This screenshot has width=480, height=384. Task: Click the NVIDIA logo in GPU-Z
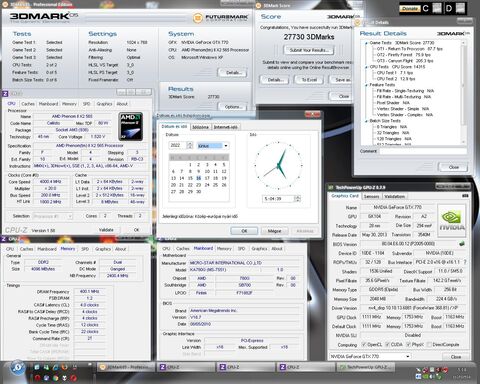(x=451, y=221)
